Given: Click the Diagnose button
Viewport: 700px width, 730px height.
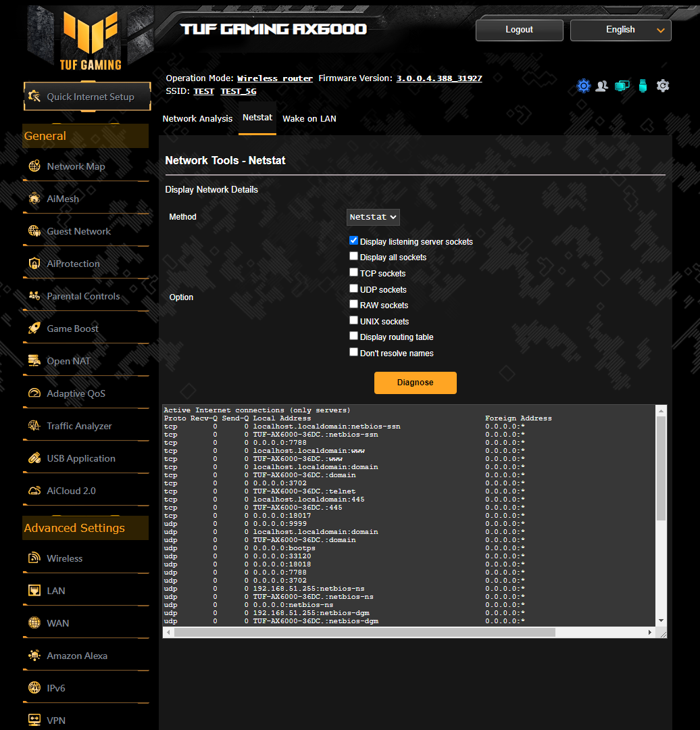Looking at the screenshot, I should [415, 383].
